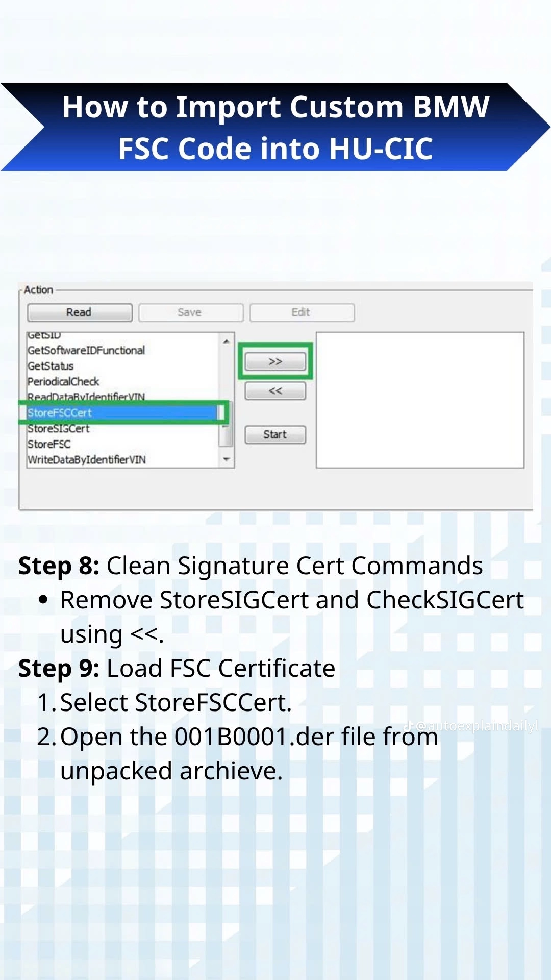Add command with the >> button
This screenshot has height=980, width=551.
pos(275,361)
